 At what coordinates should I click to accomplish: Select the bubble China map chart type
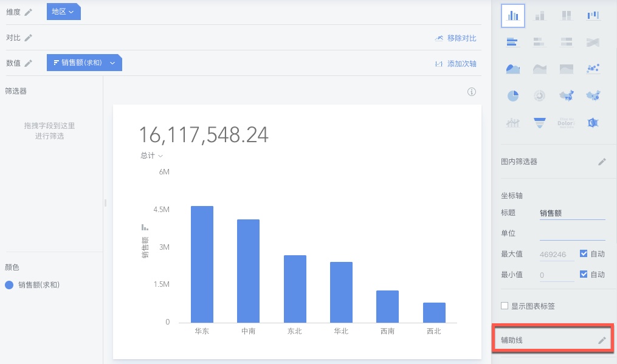(x=593, y=95)
